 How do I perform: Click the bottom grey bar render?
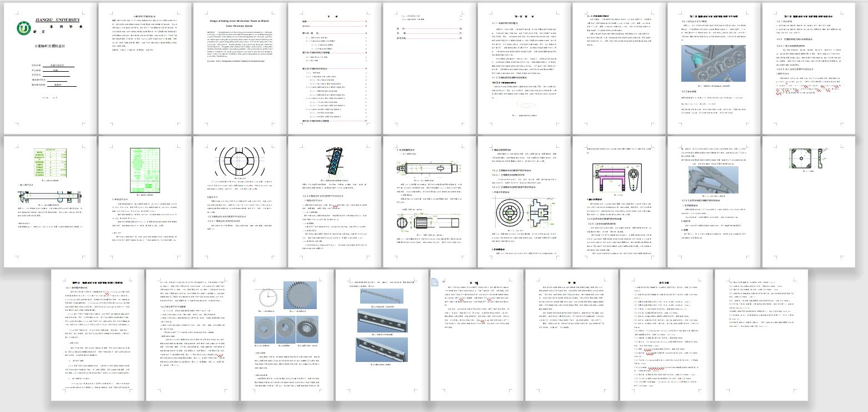pyautogui.click(x=382, y=349)
